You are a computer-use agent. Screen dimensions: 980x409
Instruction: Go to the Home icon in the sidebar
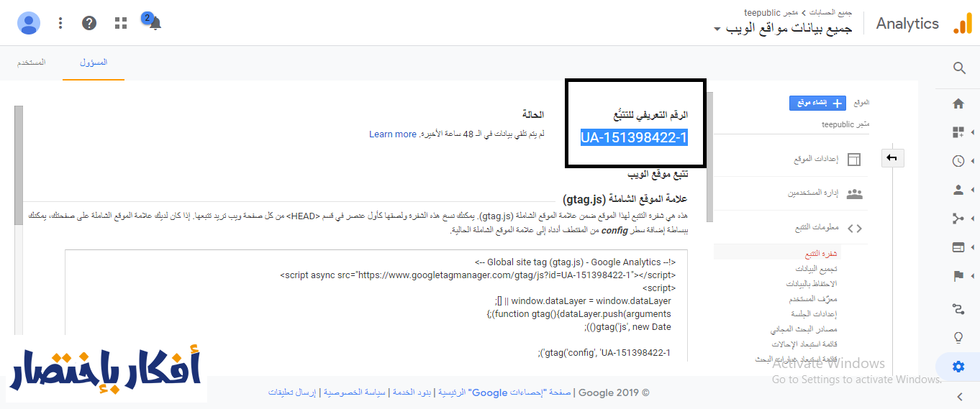(x=958, y=104)
